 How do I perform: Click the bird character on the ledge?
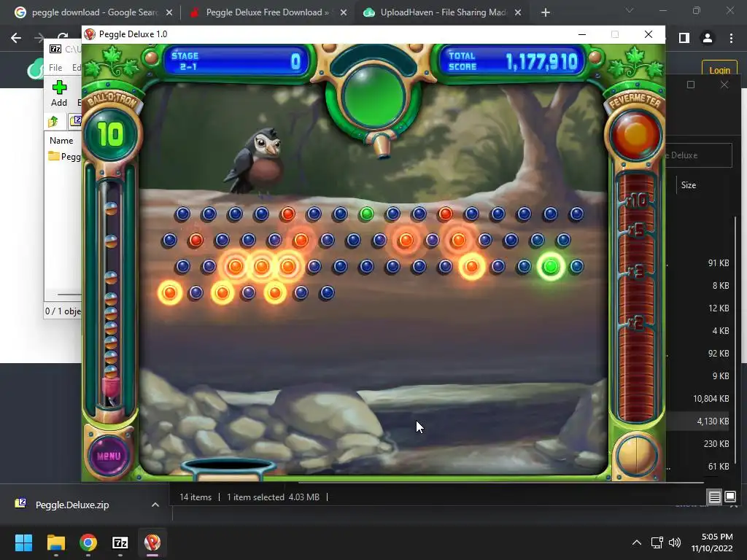point(256,161)
